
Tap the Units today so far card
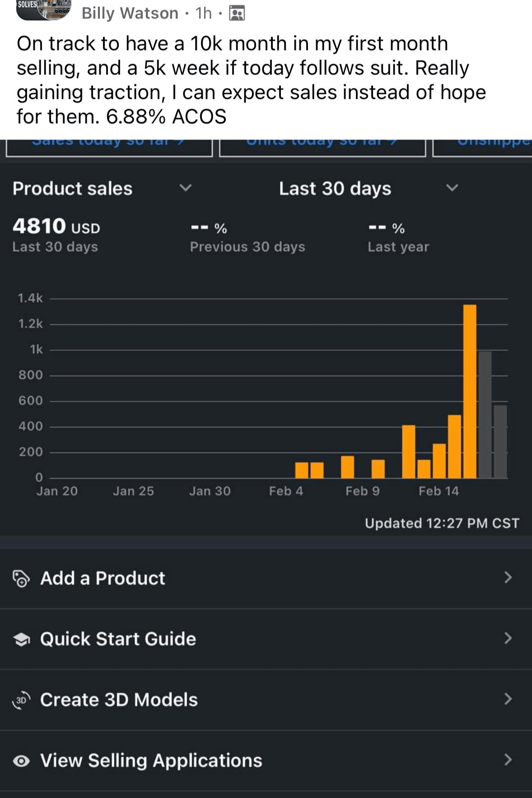322,147
